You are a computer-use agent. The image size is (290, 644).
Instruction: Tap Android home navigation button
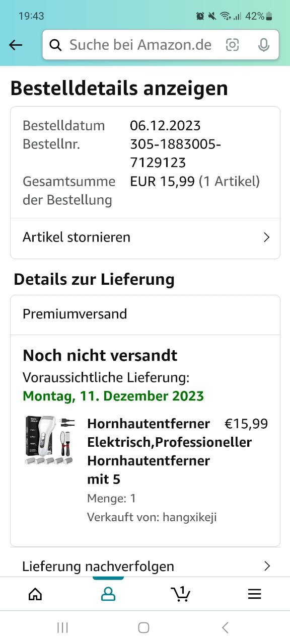143,627
